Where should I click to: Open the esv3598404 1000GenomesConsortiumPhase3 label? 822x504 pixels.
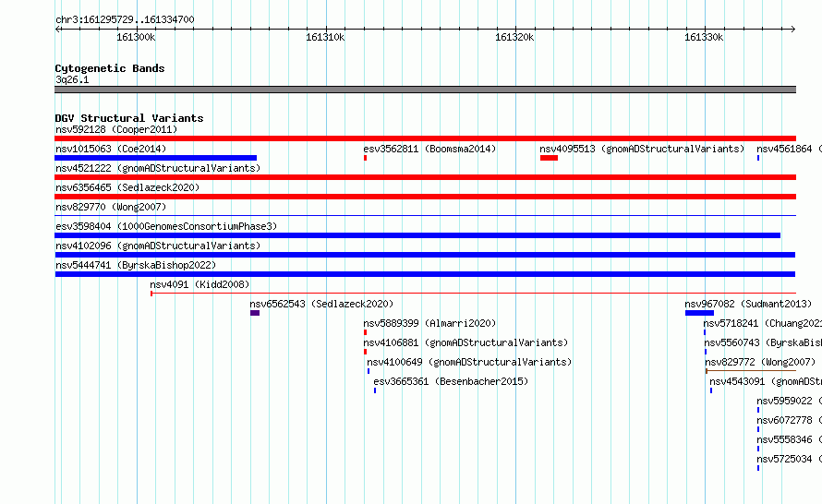tap(166, 226)
